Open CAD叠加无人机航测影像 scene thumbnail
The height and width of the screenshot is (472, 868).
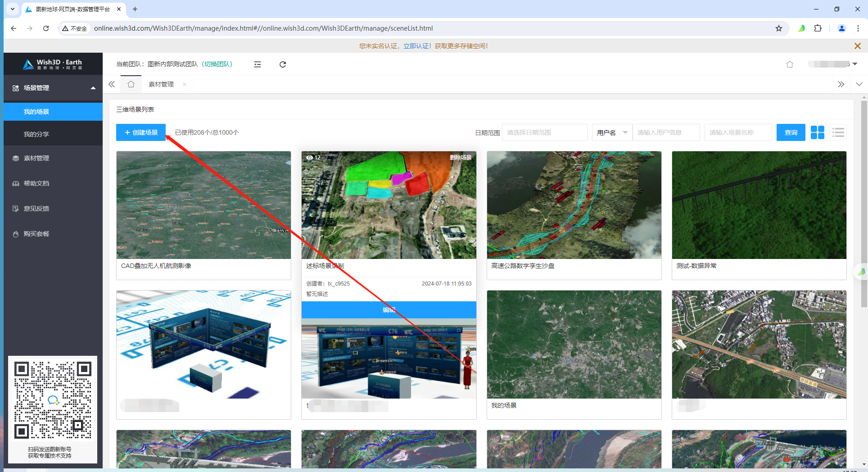[203, 205]
